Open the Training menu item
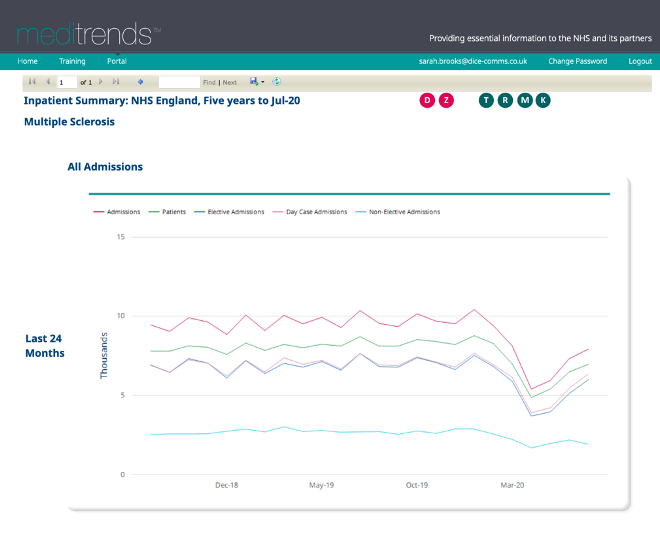The image size is (660, 536). pyautogui.click(x=72, y=61)
